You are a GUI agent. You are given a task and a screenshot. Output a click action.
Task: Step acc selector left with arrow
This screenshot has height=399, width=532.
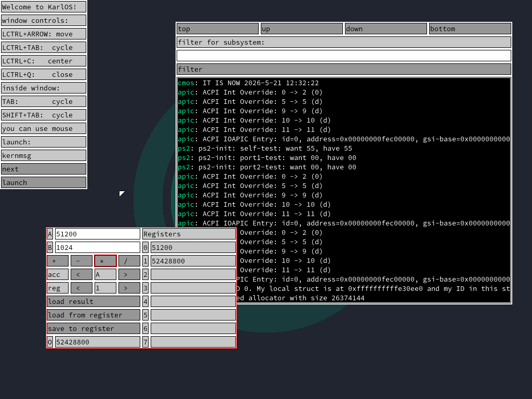coord(82,274)
